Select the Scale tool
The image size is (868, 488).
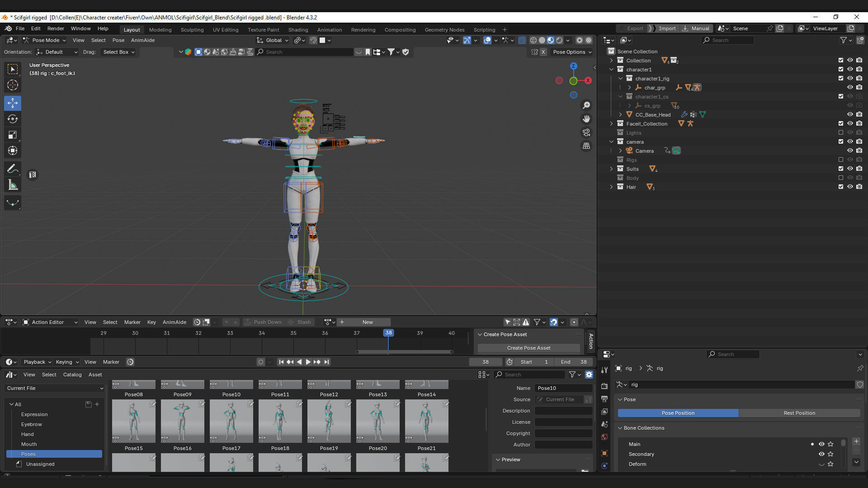(13, 135)
